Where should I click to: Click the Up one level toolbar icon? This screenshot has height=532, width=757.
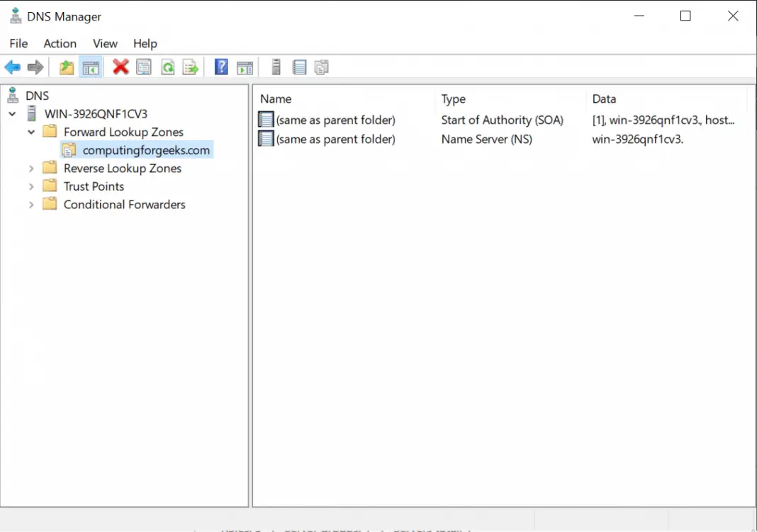pyautogui.click(x=66, y=67)
